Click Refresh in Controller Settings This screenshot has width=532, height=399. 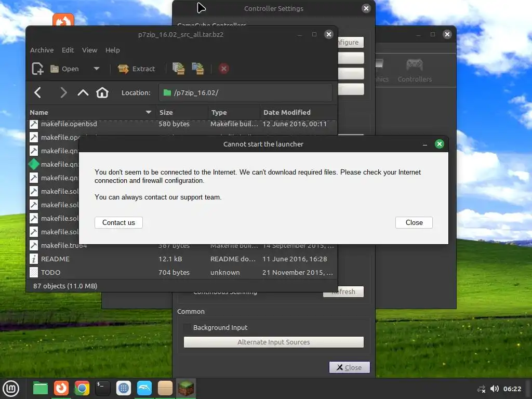[343, 292]
